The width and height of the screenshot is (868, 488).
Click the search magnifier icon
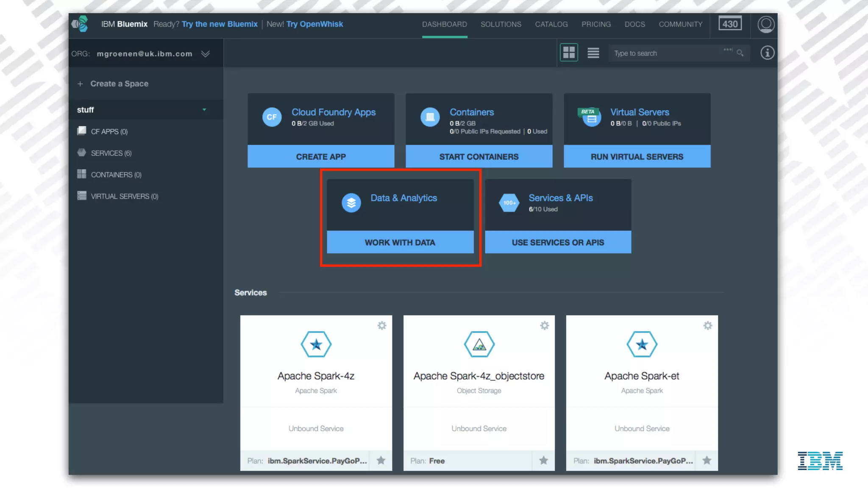click(x=740, y=53)
